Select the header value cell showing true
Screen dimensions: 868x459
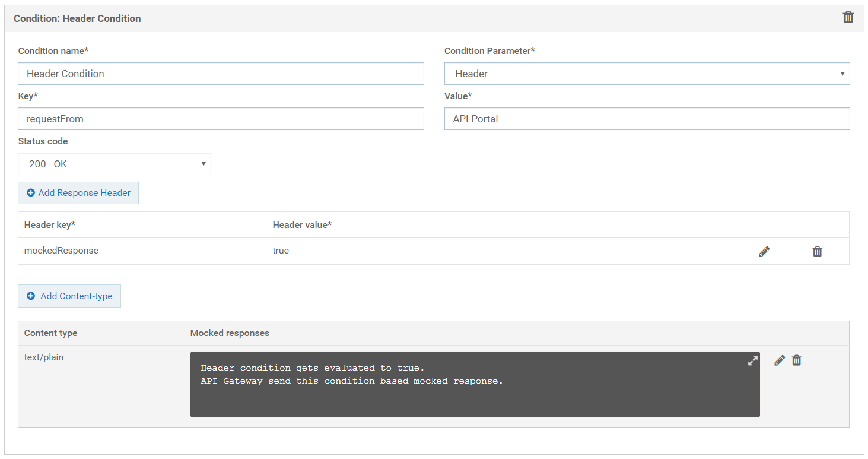tap(281, 251)
